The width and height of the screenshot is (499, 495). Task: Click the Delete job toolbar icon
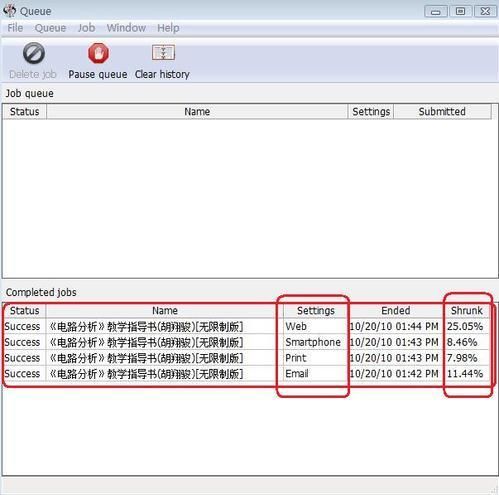click(x=33, y=53)
